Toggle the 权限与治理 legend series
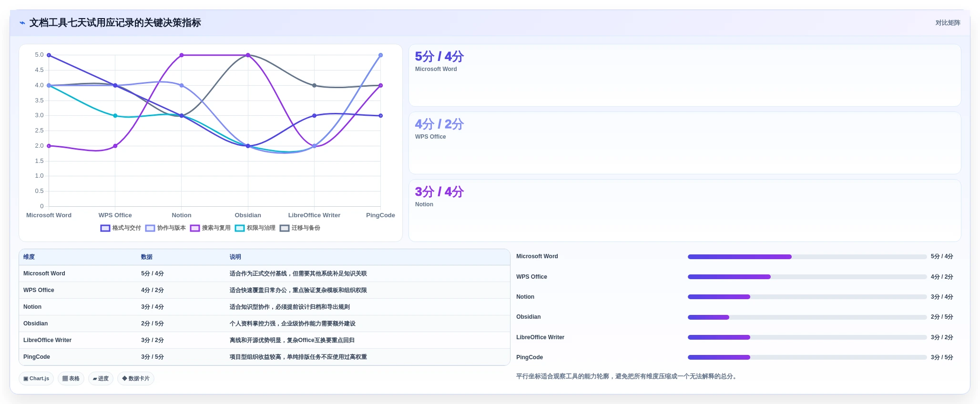 tap(255, 228)
